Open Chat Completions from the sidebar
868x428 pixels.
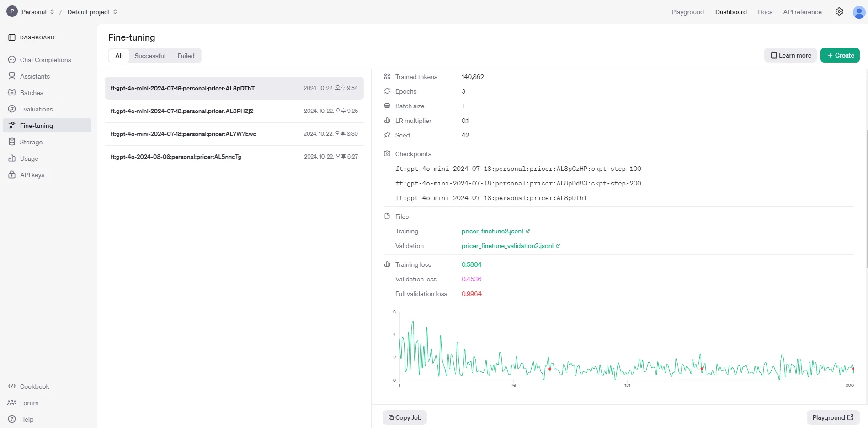click(45, 60)
